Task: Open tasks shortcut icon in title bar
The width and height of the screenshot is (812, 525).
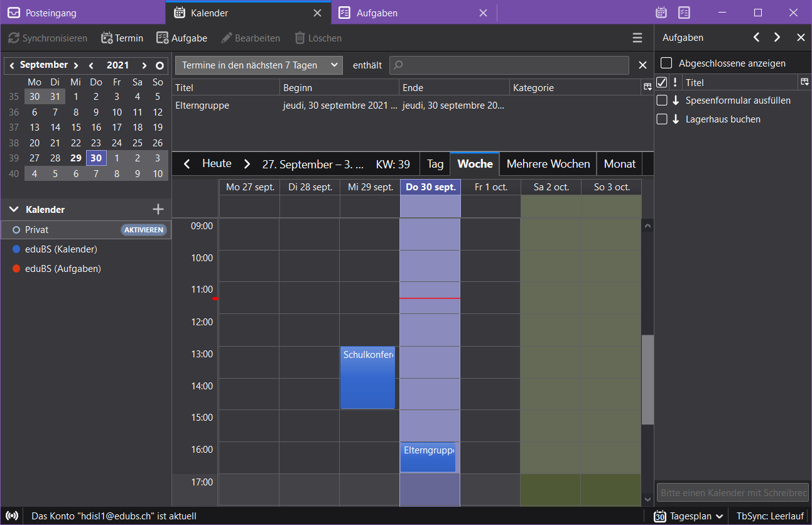Action: (x=684, y=13)
